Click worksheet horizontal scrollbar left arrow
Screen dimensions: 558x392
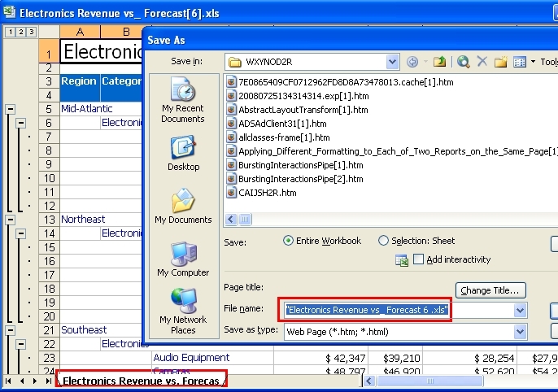pos(369,381)
